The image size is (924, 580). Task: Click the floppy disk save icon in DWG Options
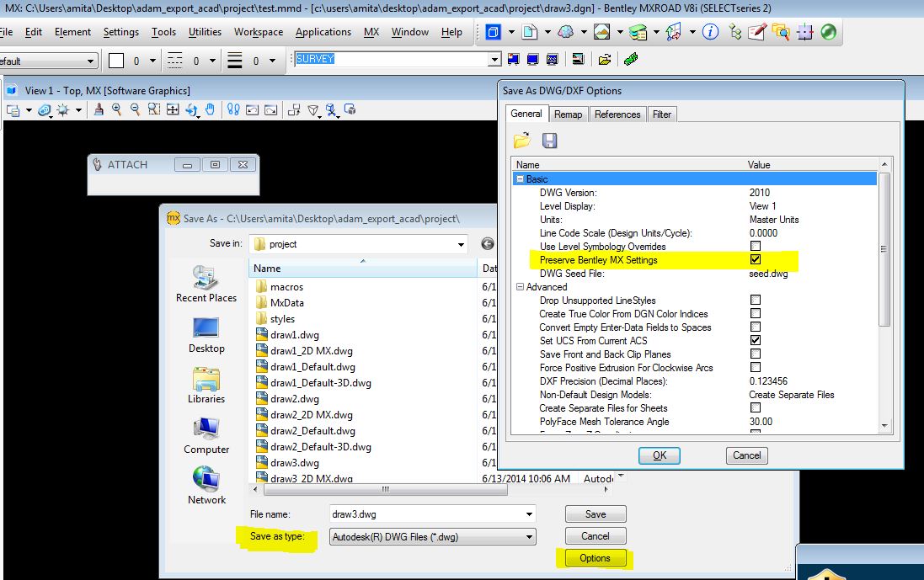[x=549, y=141]
